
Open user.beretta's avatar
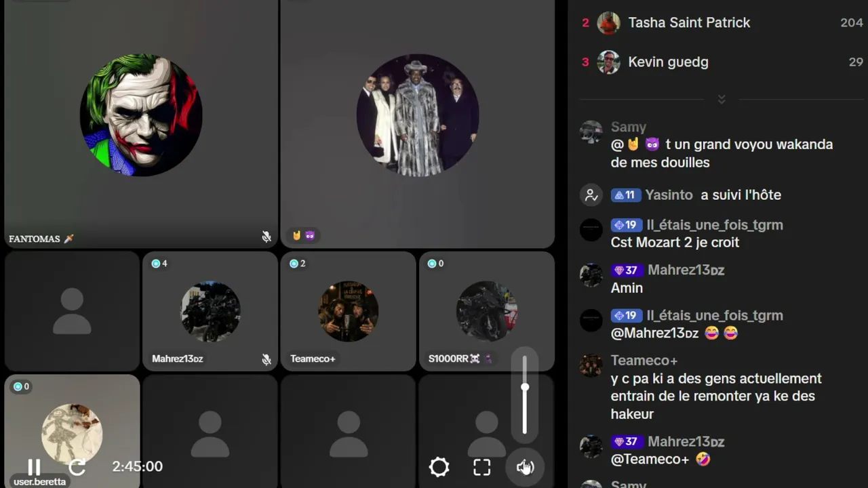pyautogui.click(x=72, y=434)
